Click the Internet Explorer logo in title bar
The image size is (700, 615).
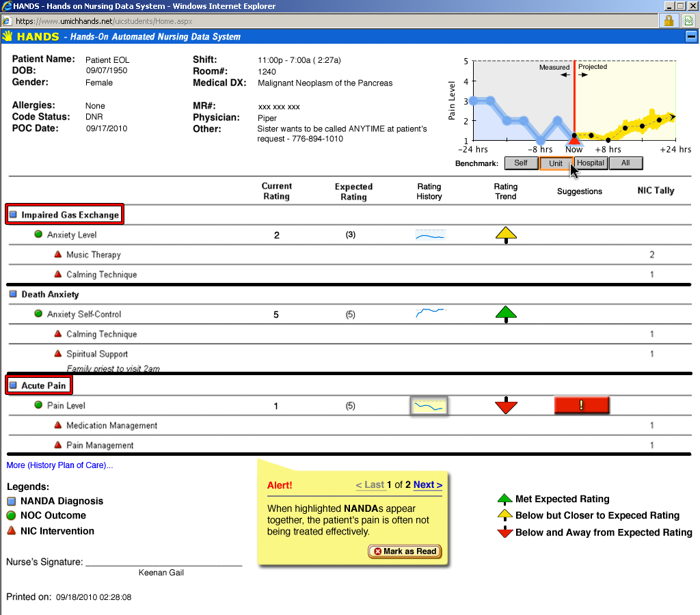pyautogui.click(x=7, y=5)
